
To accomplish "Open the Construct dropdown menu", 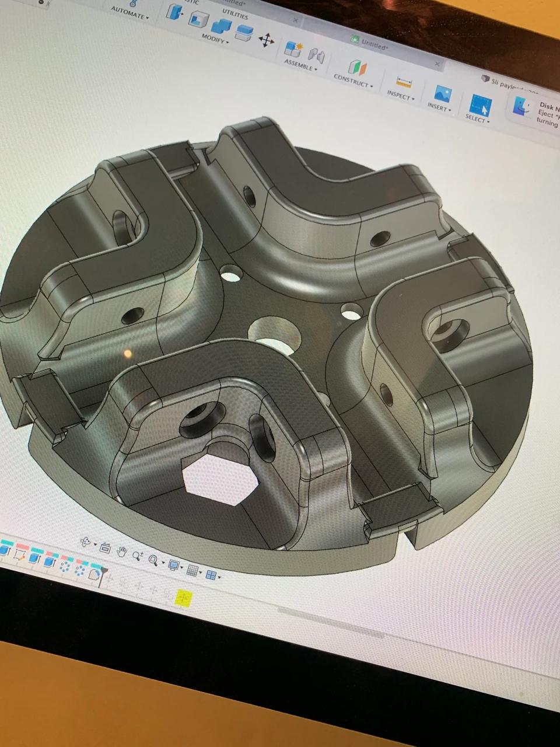I will [x=353, y=81].
